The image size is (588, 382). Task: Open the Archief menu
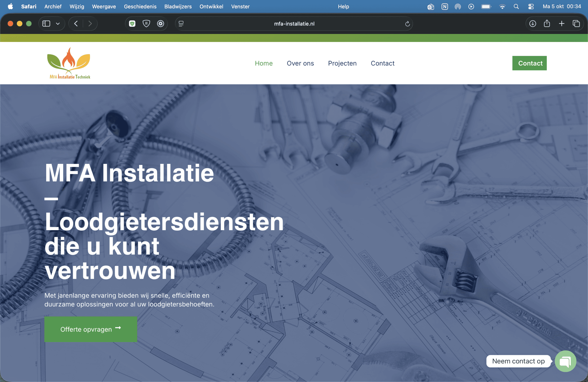(x=53, y=6)
